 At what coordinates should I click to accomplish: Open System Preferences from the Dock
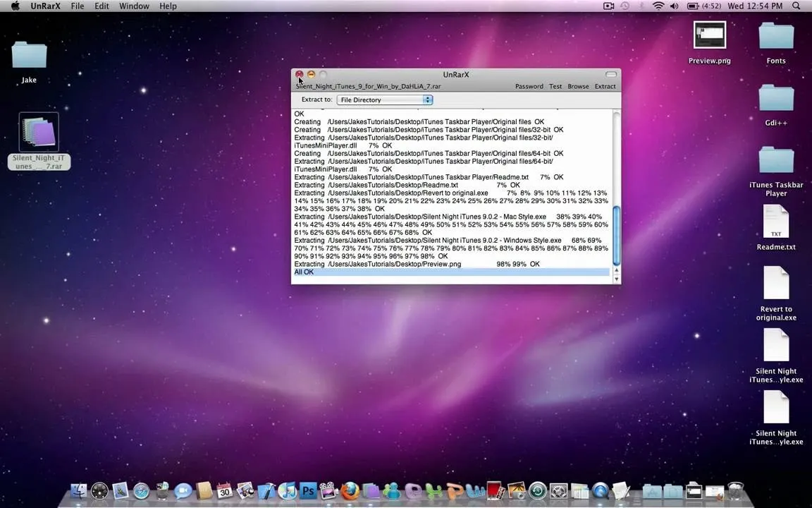click(x=559, y=490)
